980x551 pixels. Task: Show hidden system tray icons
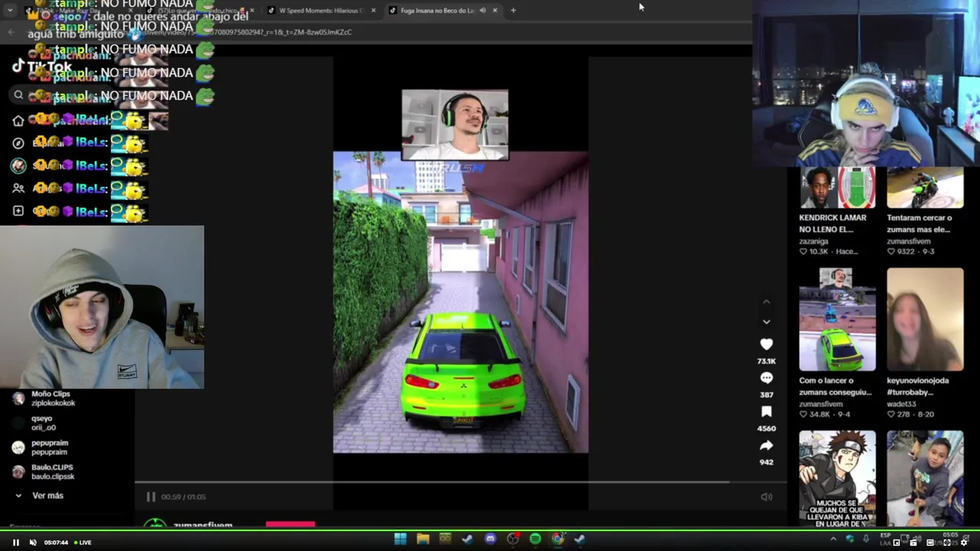click(x=833, y=540)
